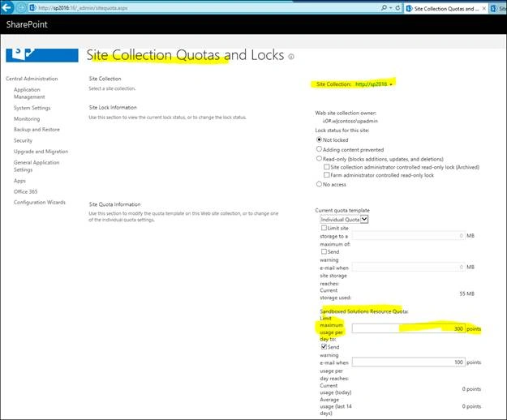Select the Not locked radio button
The height and width of the screenshot is (420, 507).
[319, 140]
